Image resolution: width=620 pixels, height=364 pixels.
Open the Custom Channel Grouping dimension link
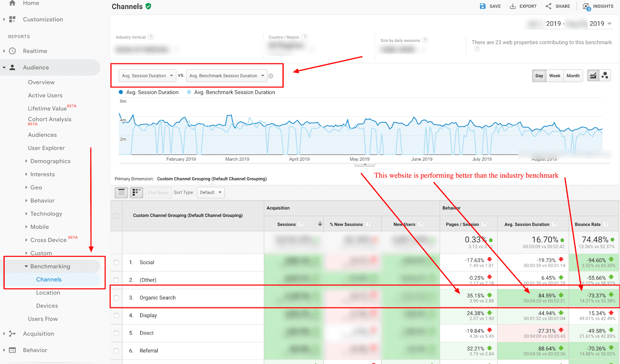pos(212,179)
